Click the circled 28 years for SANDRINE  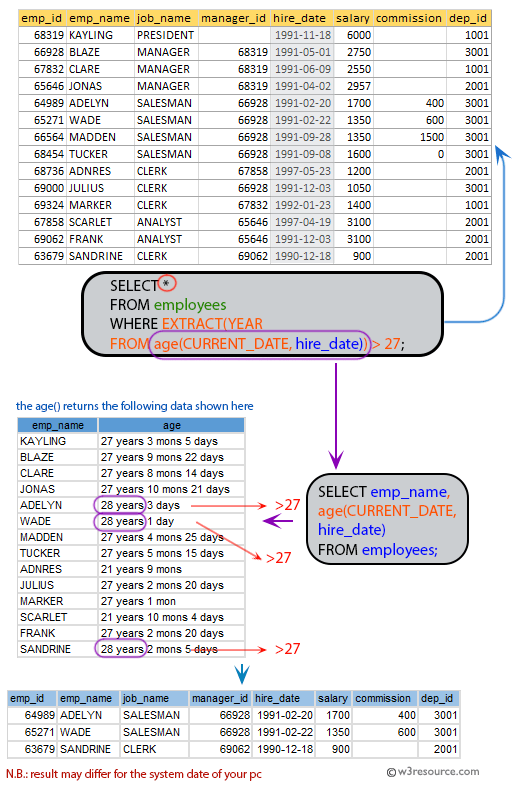point(120,649)
